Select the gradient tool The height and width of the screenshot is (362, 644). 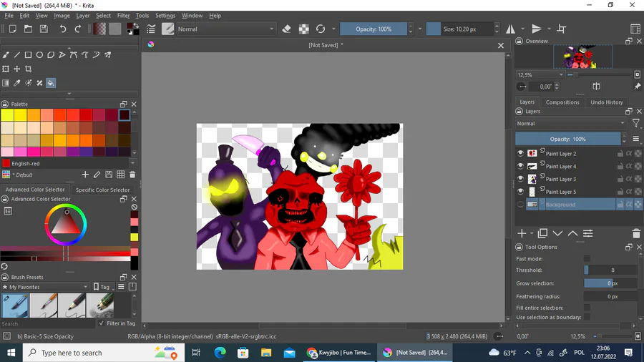click(x=6, y=83)
